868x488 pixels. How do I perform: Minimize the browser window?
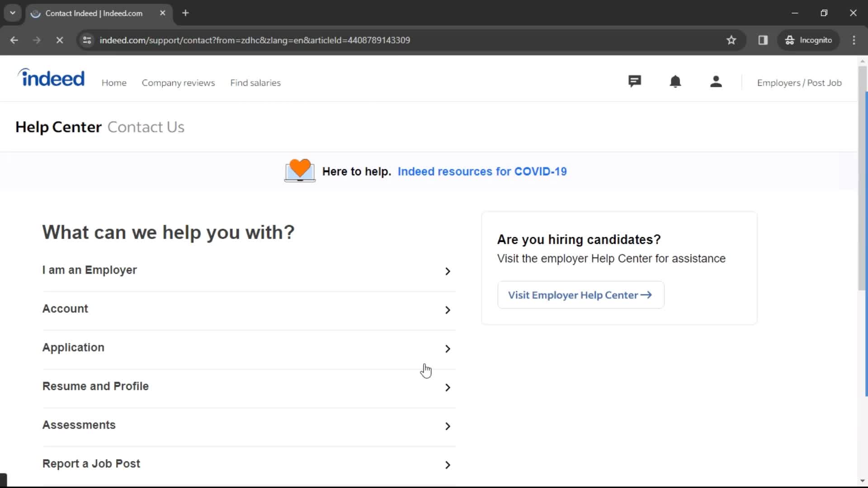click(795, 13)
